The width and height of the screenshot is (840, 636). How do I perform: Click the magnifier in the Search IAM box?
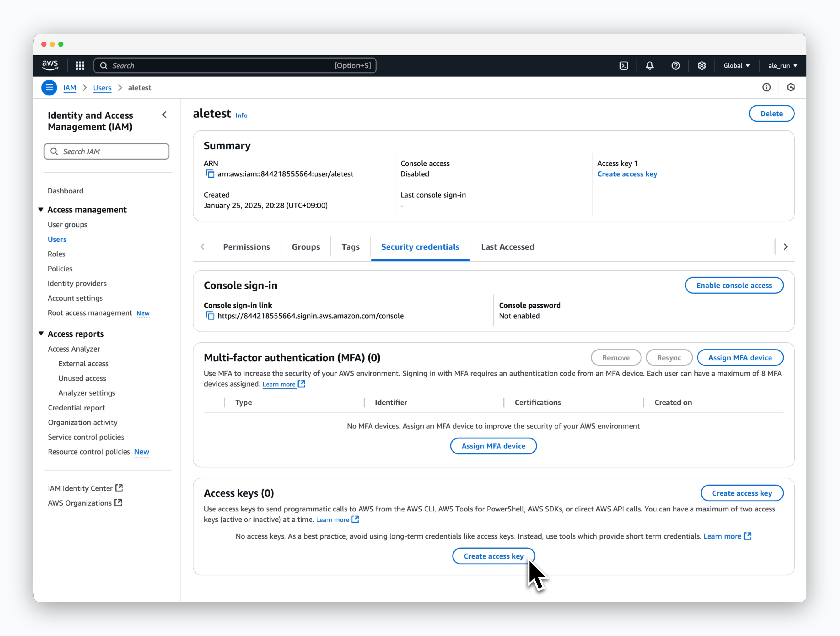(x=54, y=151)
